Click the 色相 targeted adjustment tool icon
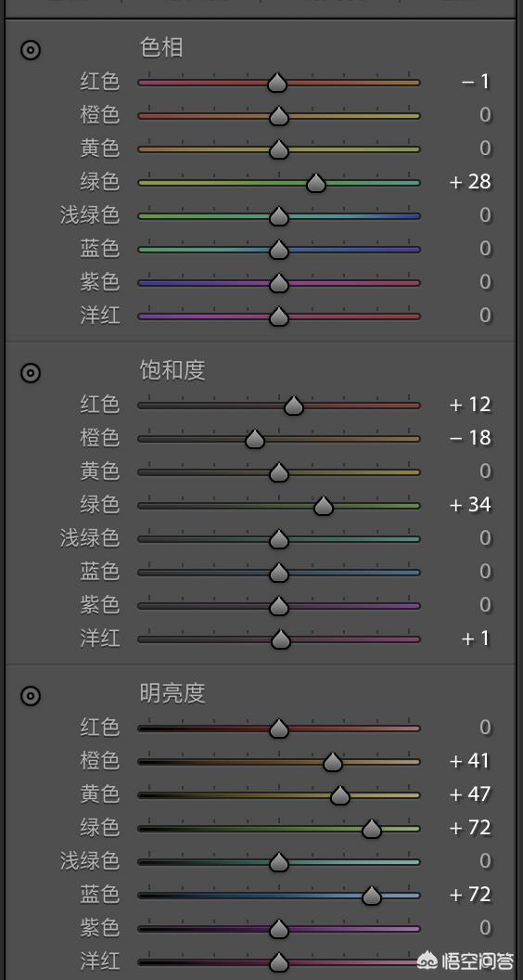The height and width of the screenshot is (980, 523). point(30,50)
